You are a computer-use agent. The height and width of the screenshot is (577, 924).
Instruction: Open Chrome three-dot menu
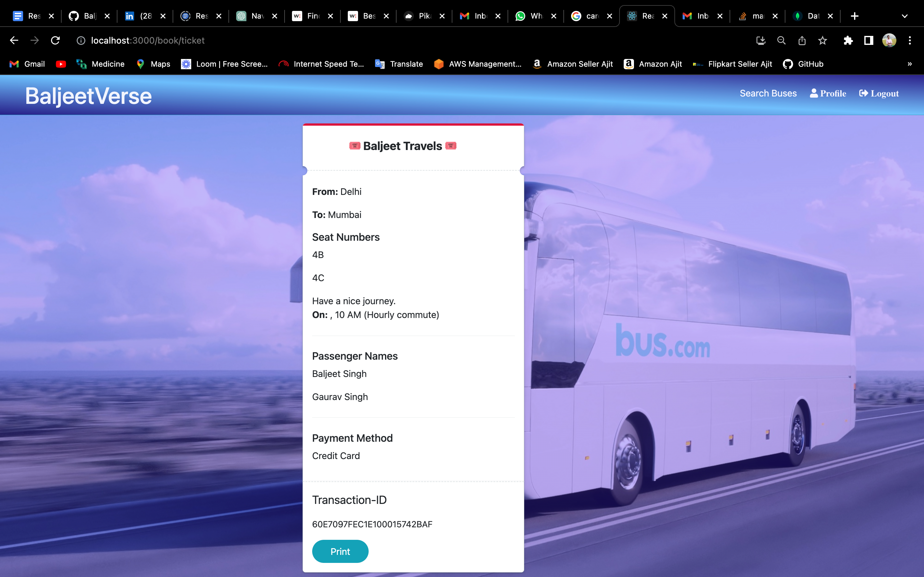(x=910, y=40)
